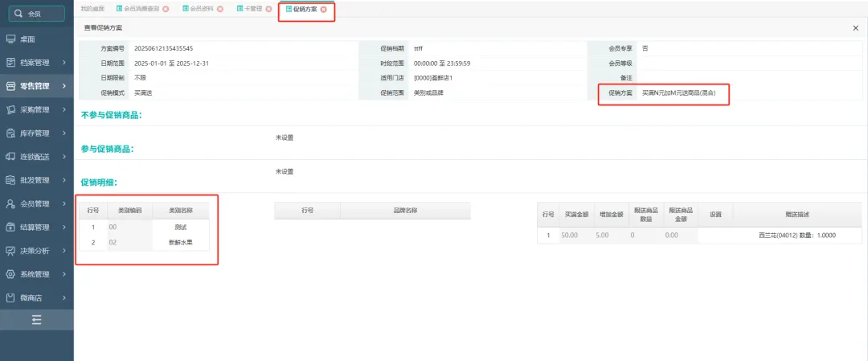Click the 档案管理 icon in sidebar
This screenshot has height=361, width=868.
(11, 62)
